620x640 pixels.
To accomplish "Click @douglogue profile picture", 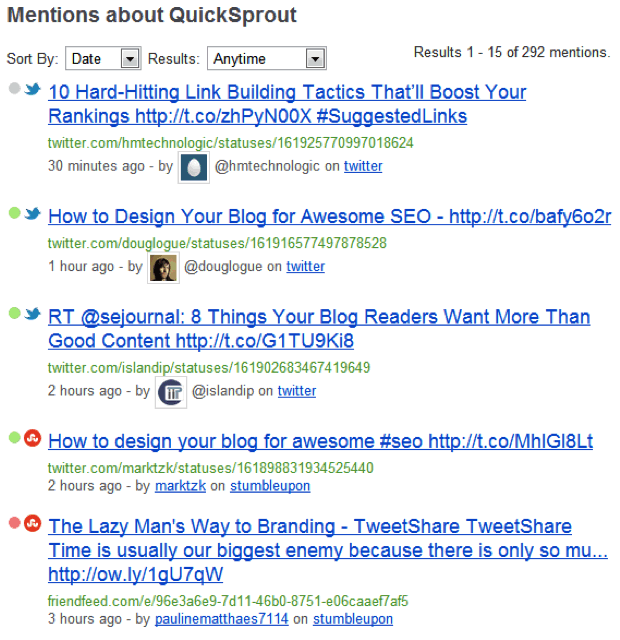I will [163, 267].
